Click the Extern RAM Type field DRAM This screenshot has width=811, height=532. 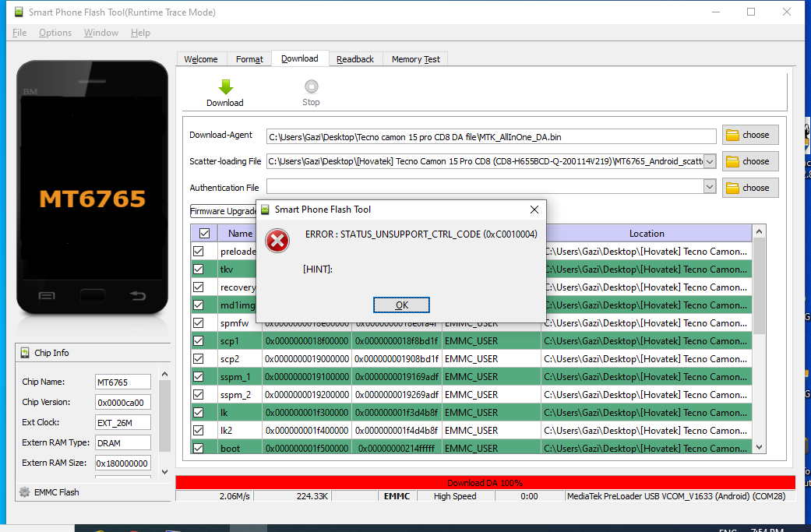pyautogui.click(x=122, y=442)
